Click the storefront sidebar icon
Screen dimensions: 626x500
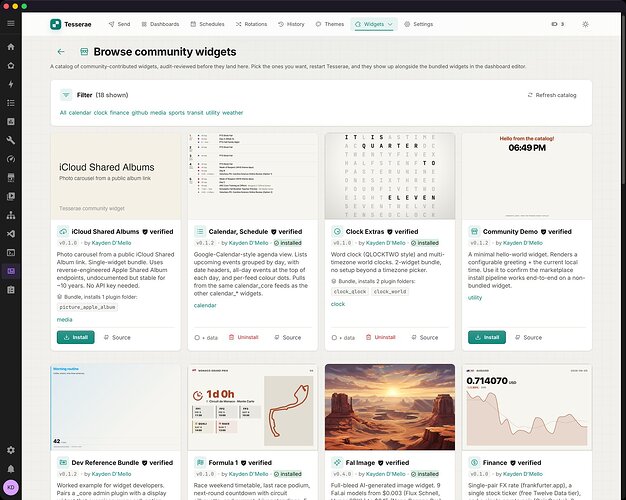(x=11, y=178)
